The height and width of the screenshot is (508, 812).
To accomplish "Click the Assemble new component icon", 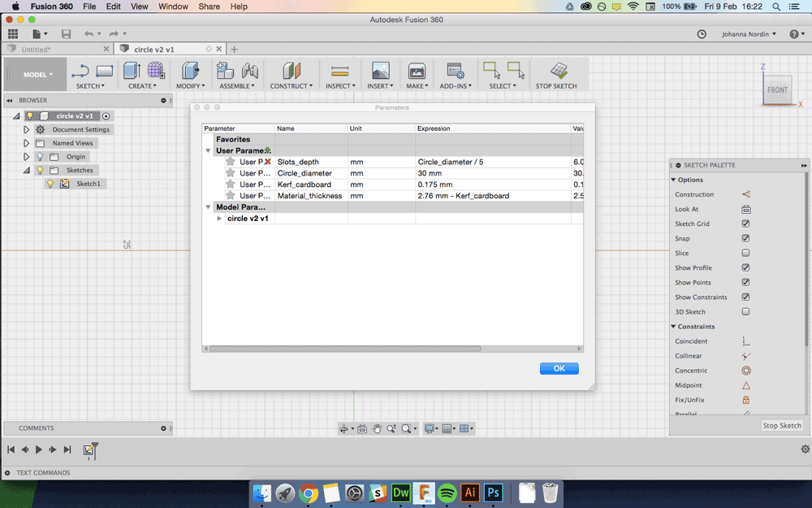I will pyautogui.click(x=225, y=71).
